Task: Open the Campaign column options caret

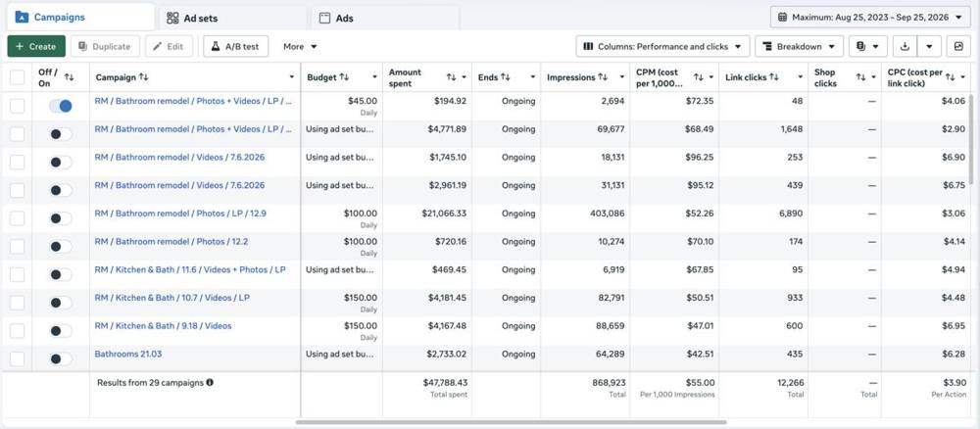Action: pos(291,77)
